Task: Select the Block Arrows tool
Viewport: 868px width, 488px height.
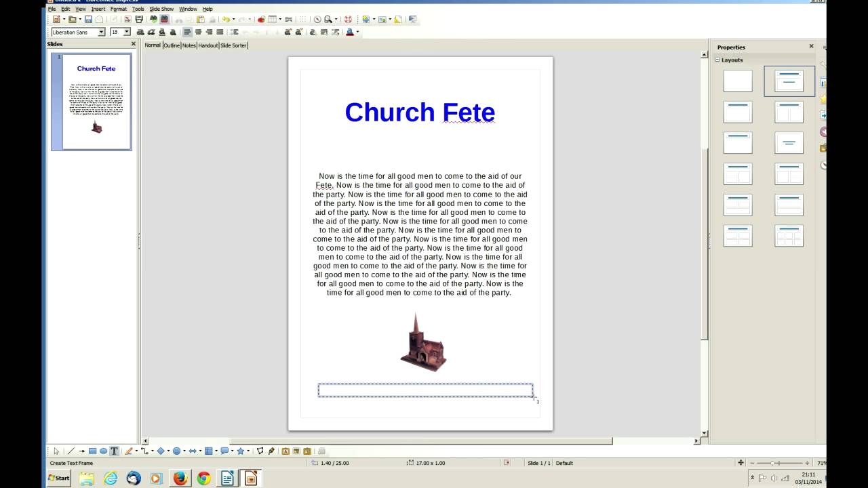Action: [193, 451]
